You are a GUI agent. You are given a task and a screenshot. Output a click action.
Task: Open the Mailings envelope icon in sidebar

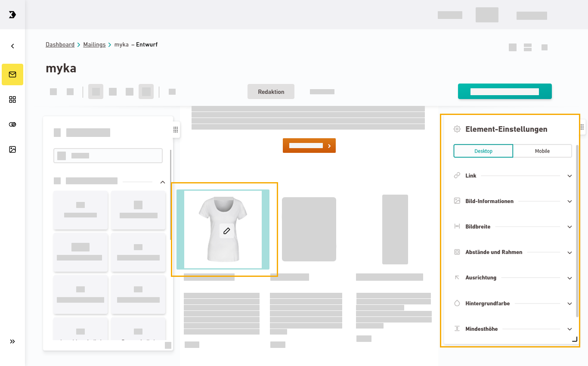pyautogui.click(x=12, y=74)
